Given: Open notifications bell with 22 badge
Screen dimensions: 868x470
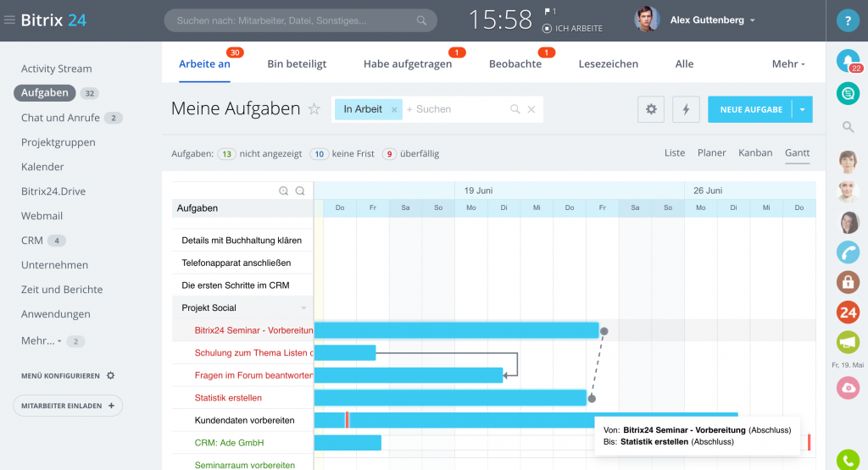Looking at the screenshot, I should tap(848, 61).
